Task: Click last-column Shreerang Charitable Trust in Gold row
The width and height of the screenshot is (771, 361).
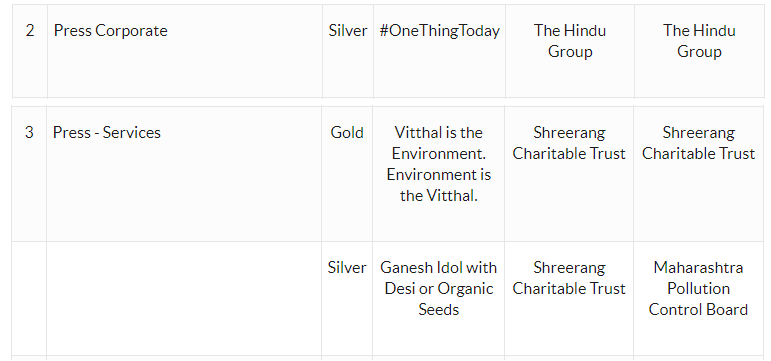Action: click(699, 174)
